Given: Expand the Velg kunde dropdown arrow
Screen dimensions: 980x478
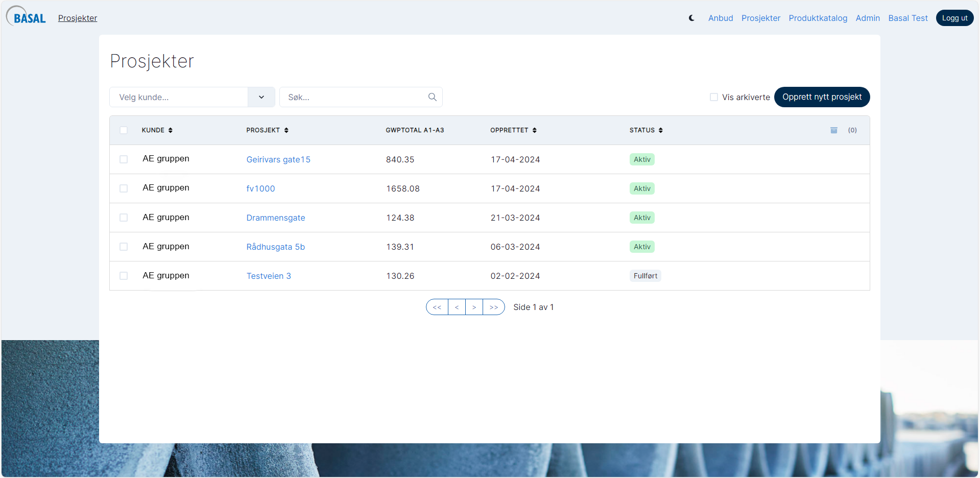Looking at the screenshot, I should tap(261, 97).
